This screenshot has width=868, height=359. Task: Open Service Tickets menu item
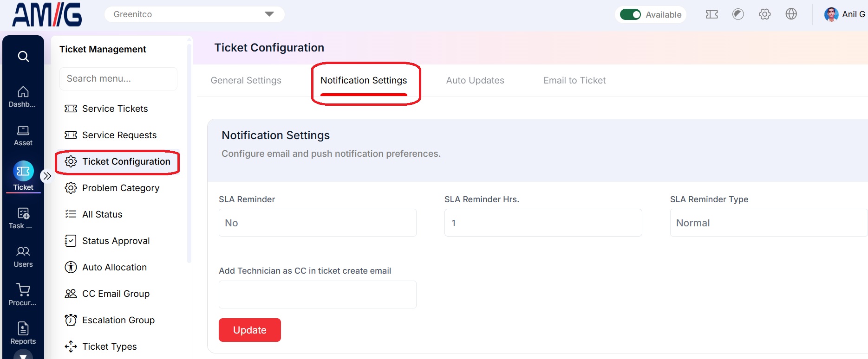click(x=115, y=109)
